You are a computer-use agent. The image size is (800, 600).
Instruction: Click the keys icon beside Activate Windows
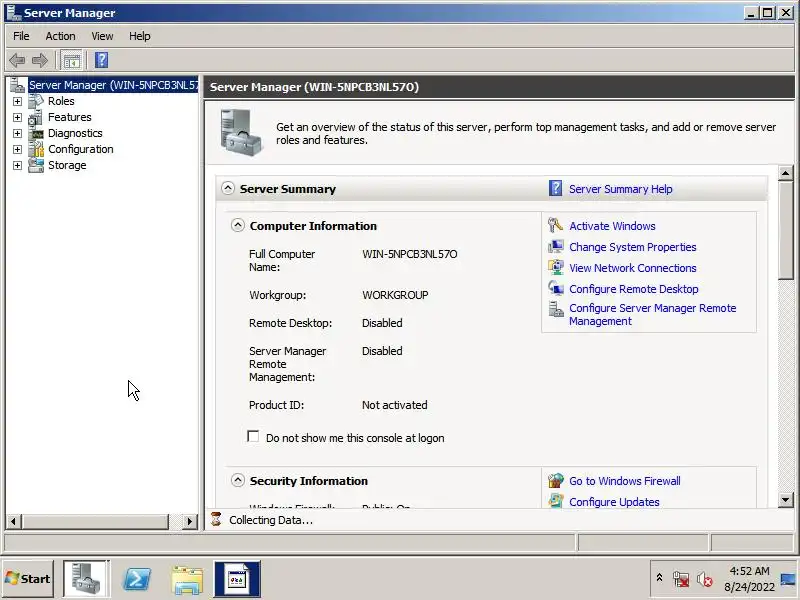555,226
